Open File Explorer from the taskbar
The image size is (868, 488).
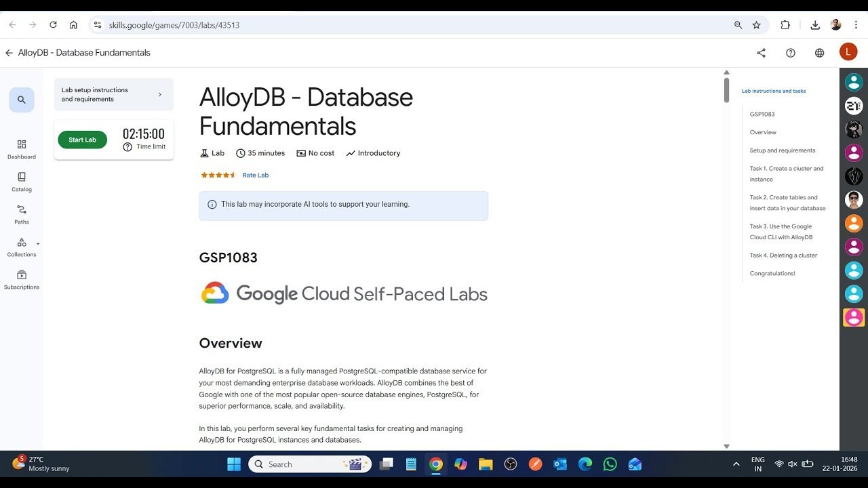[x=486, y=464]
